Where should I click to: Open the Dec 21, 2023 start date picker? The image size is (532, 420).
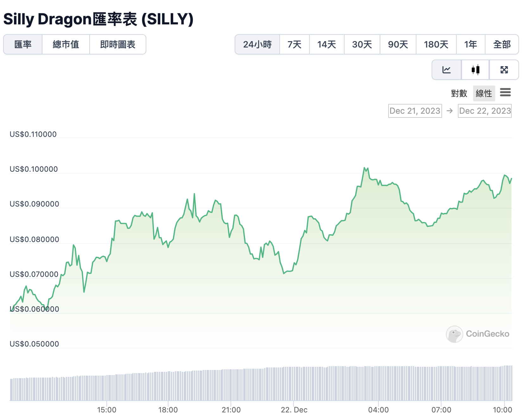(x=415, y=111)
